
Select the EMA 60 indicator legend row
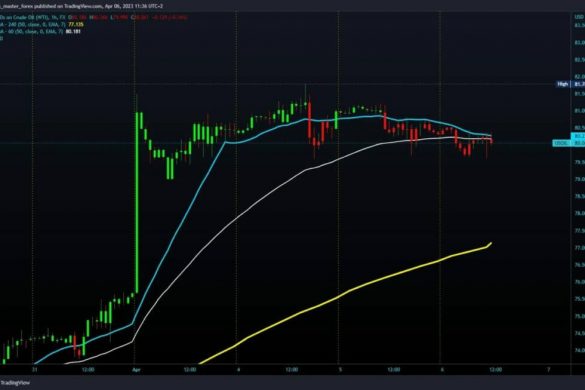click(40, 31)
